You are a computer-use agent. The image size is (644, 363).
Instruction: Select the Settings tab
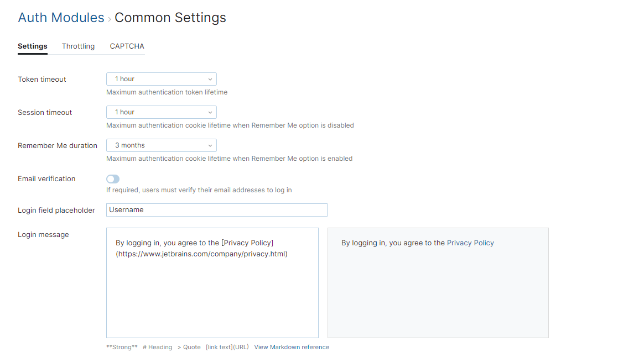32,46
